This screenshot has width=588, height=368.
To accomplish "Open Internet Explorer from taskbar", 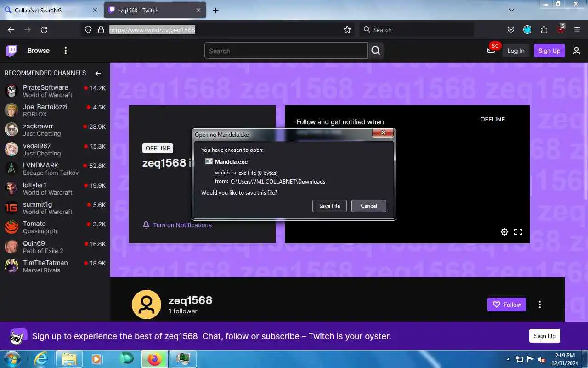I will 41,359.
